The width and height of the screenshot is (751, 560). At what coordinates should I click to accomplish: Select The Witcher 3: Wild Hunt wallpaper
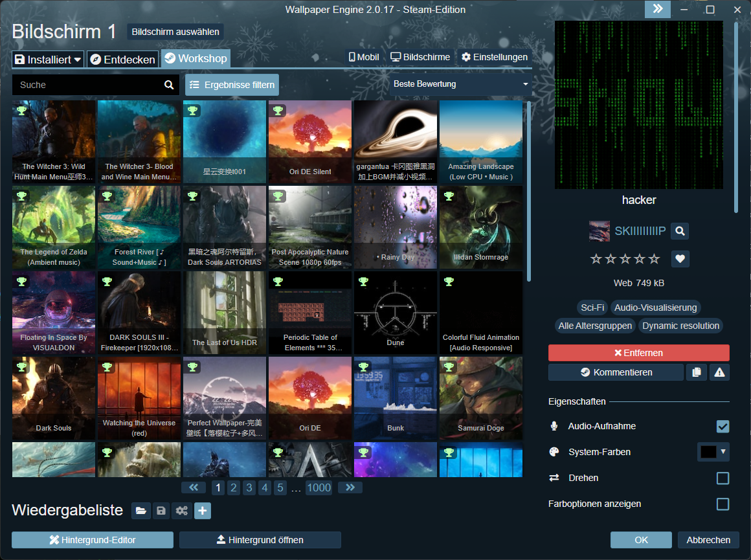[x=54, y=142]
